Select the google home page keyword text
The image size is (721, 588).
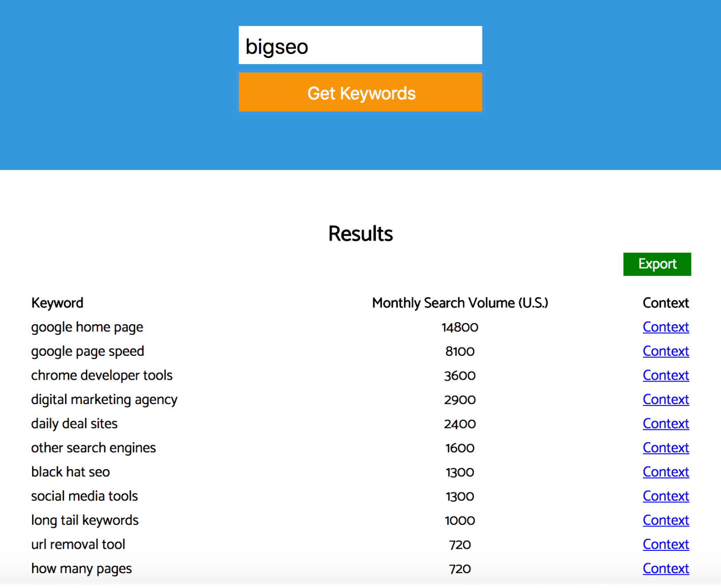87,327
